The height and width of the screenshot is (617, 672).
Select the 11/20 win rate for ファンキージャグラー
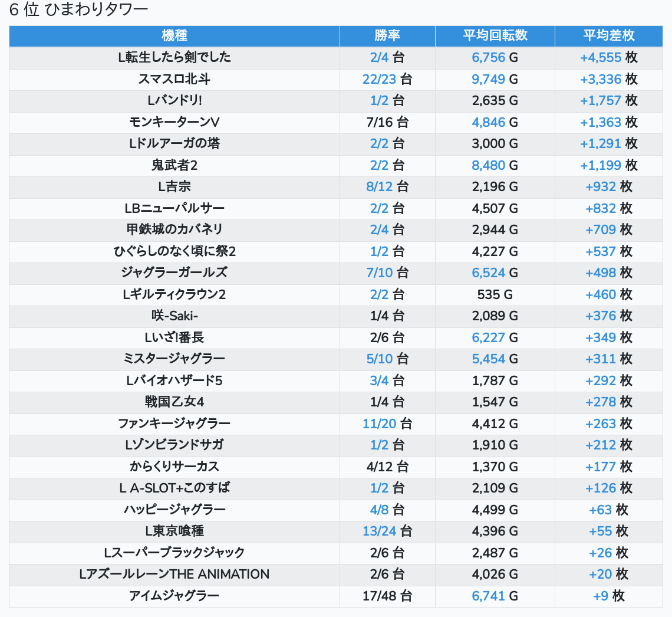[379, 424]
